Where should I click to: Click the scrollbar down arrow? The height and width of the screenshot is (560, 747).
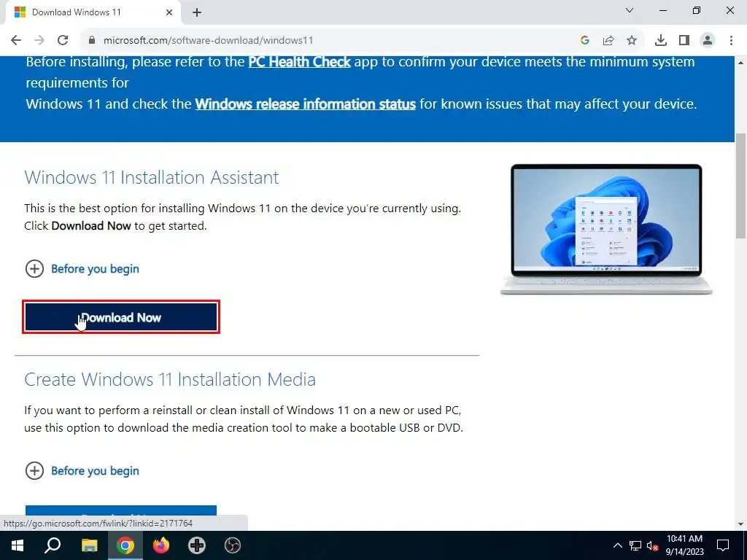click(x=740, y=524)
